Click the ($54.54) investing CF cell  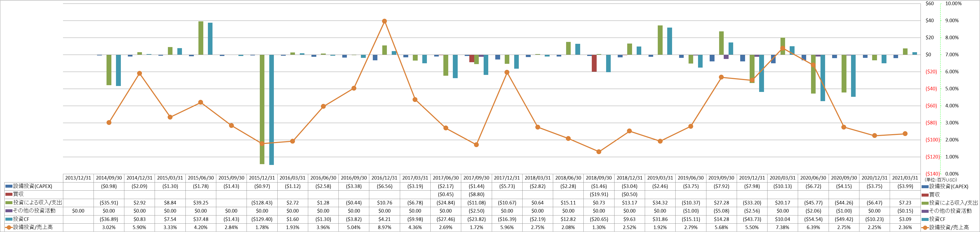click(813, 219)
